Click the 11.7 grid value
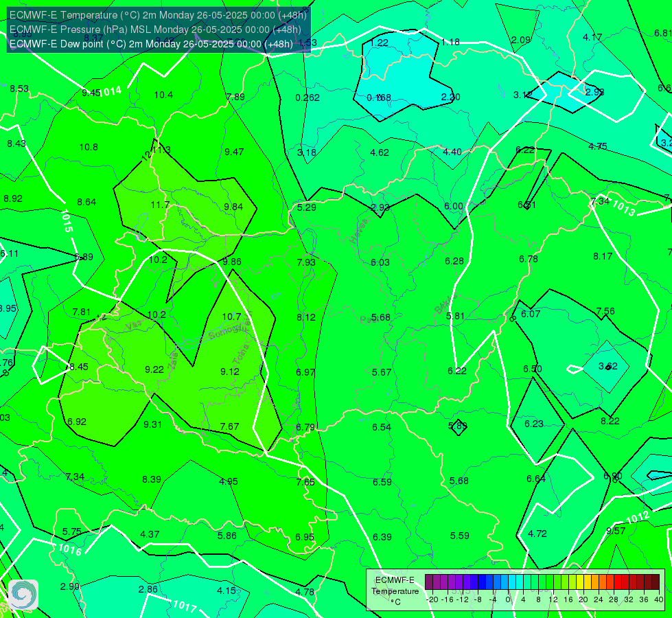 [161, 205]
